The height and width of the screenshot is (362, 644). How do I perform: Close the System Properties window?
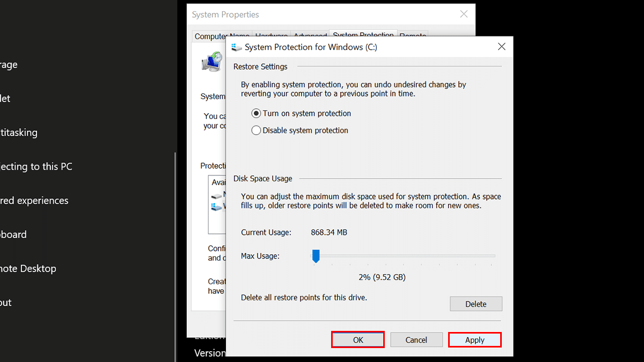464,14
